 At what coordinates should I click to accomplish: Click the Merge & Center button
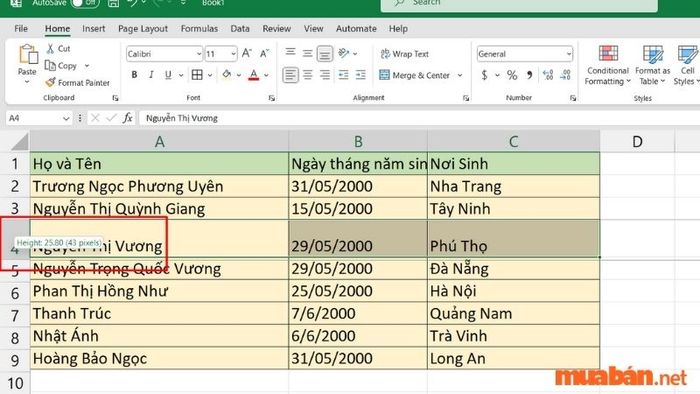coord(415,75)
